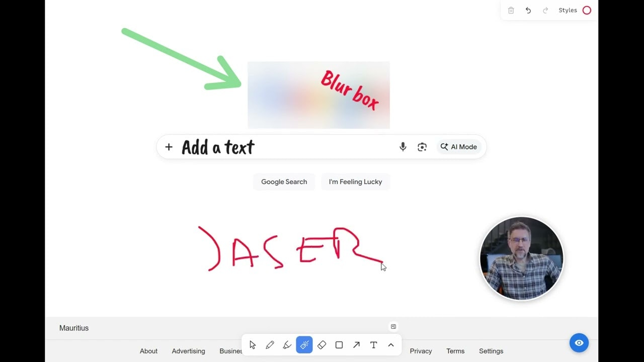Click the trash icon to clear annotations
The image size is (644, 362).
pyautogui.click(x=511, y=10)
